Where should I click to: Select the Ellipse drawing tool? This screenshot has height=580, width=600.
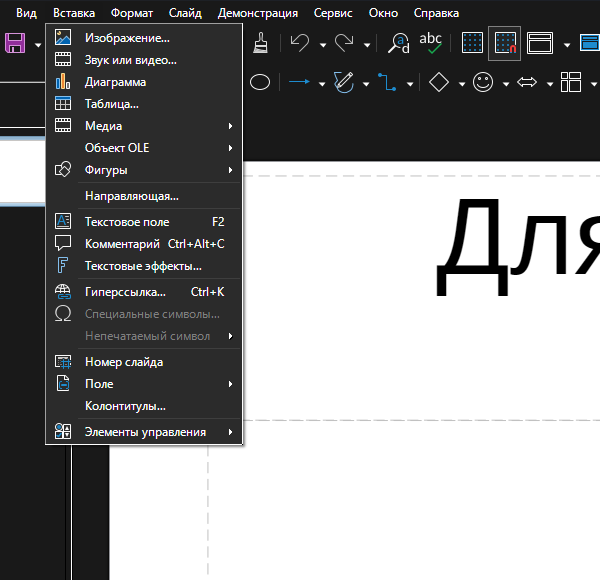tap(260, 82)
